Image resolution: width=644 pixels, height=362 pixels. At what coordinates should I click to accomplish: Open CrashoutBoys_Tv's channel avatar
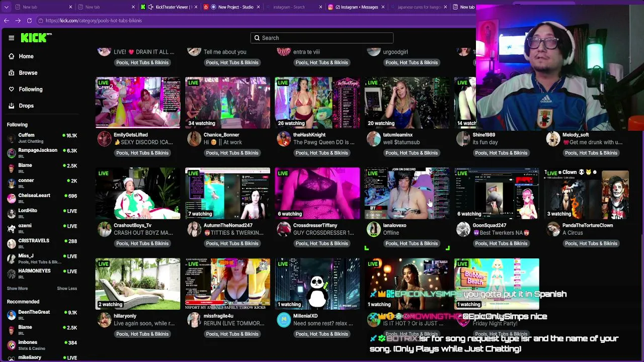pos(104,229)
